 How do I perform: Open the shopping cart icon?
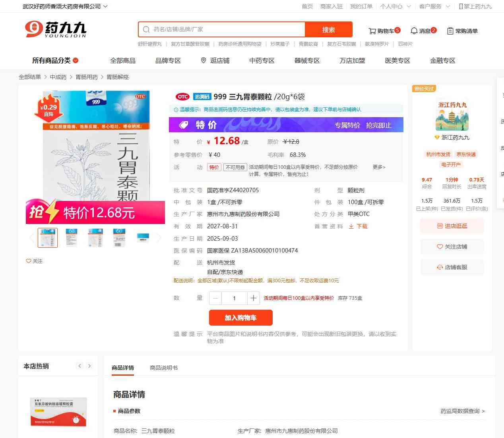(x=372, y=31)
